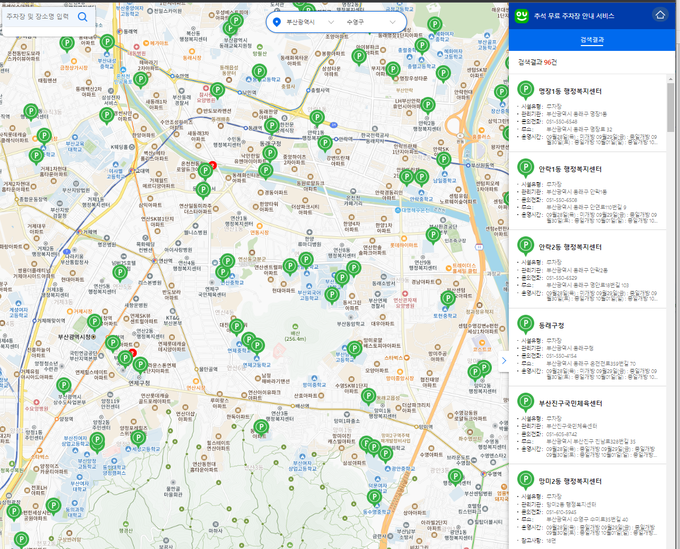
Task: Click the green smiley app logo
Action: pyautogui.click(x=521, y=16)
